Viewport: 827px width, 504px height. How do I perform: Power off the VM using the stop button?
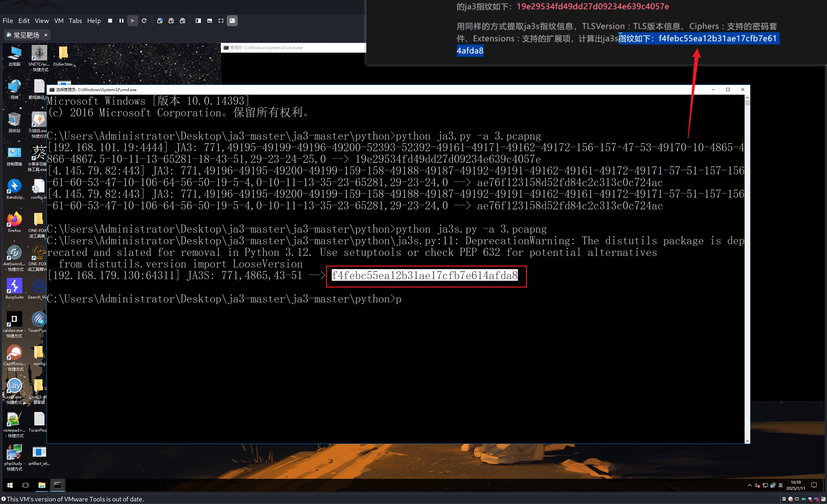tap(110, 20)
